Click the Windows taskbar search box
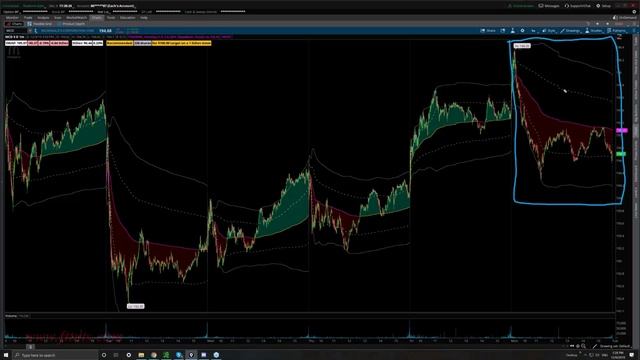 56,355
